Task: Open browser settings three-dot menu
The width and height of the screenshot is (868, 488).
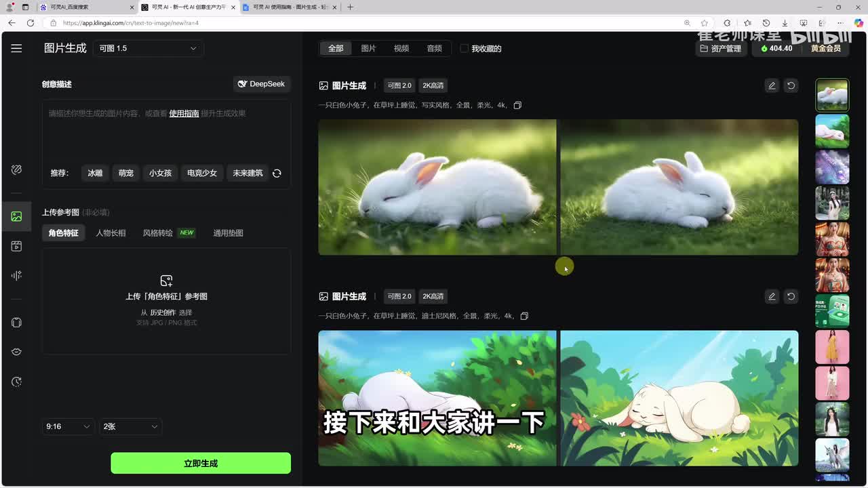Action: click(841, 23)
